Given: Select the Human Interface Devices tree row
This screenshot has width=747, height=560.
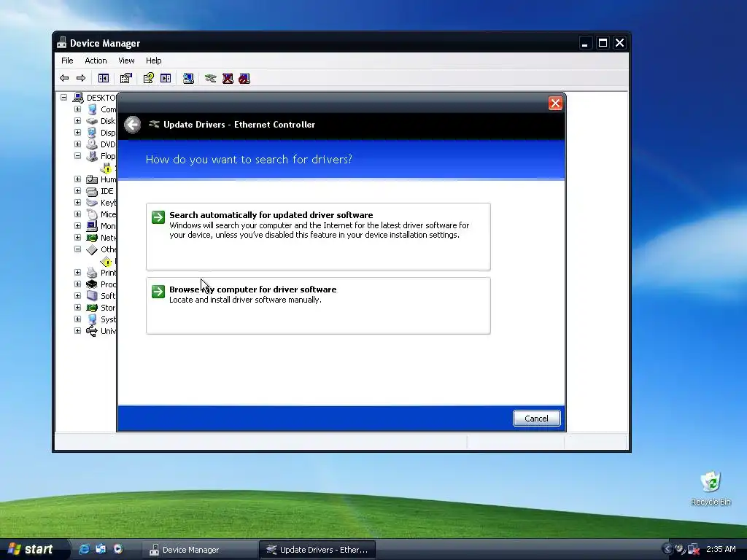Looking at the screenshot, I should pyautogui.click(x=101, y=179).
